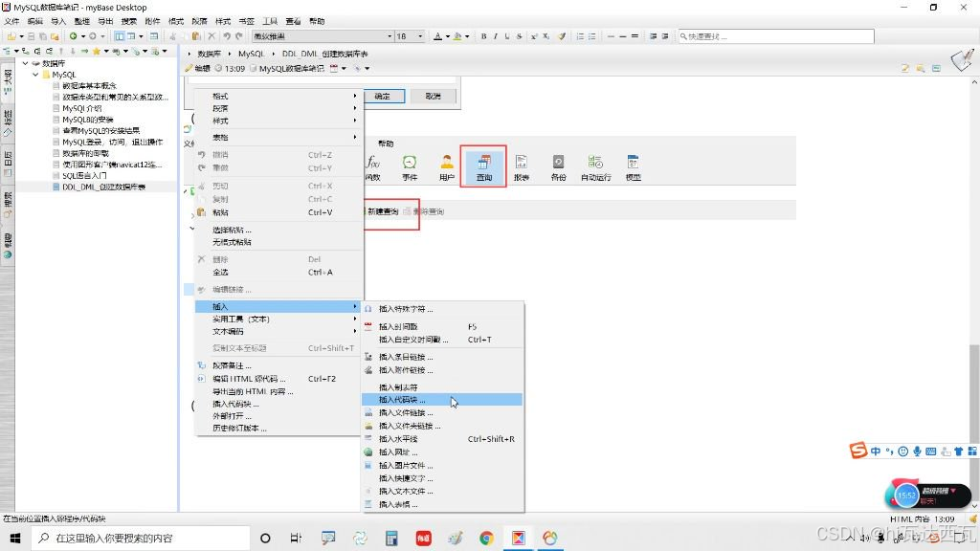Click the Windows taskbar search box

141,538
